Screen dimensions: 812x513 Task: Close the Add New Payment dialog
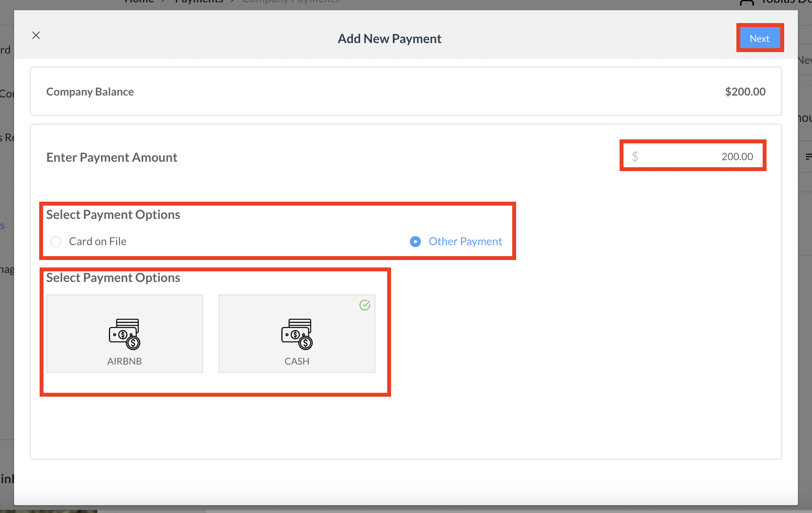tap(36, 36)
